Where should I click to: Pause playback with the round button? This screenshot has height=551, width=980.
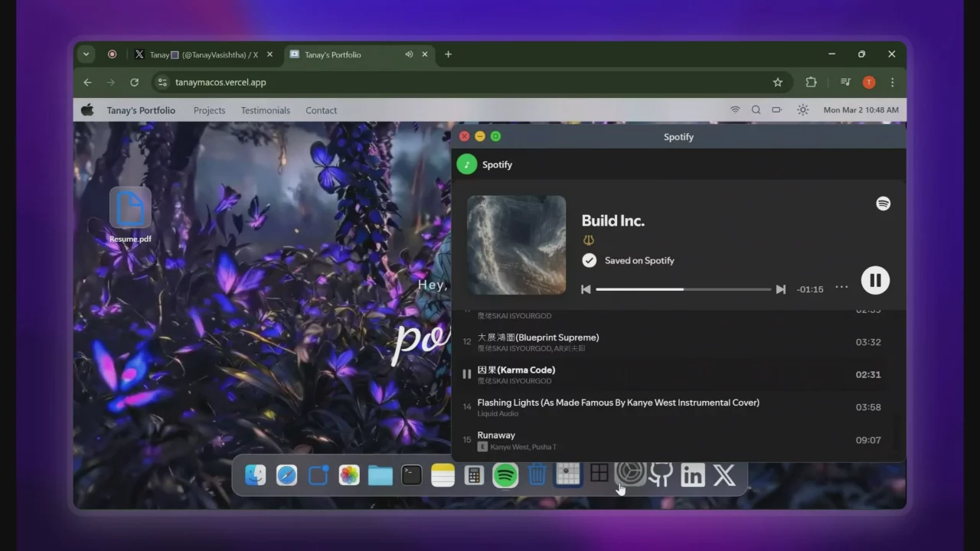point(875,280)
